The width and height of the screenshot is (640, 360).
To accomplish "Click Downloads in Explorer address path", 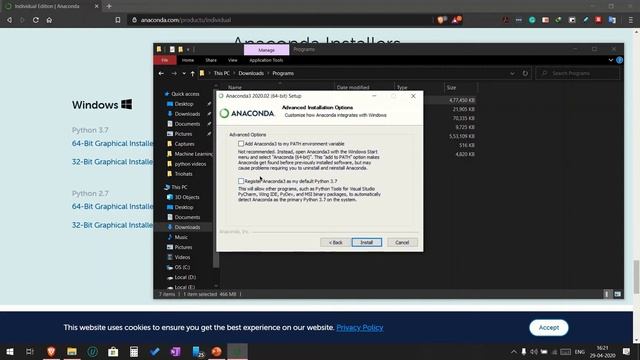I will [x=251, y=73].
